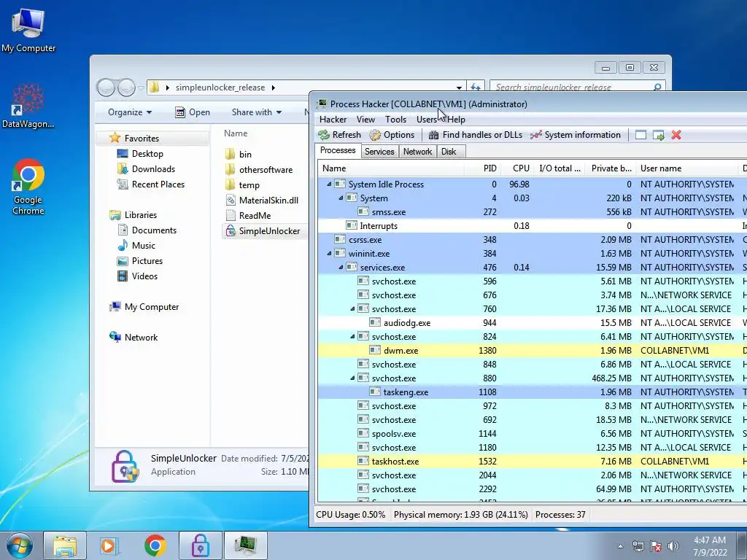Select the temp folder in Explorer
Screen dimensions: 747x560
tap(242, 184)
